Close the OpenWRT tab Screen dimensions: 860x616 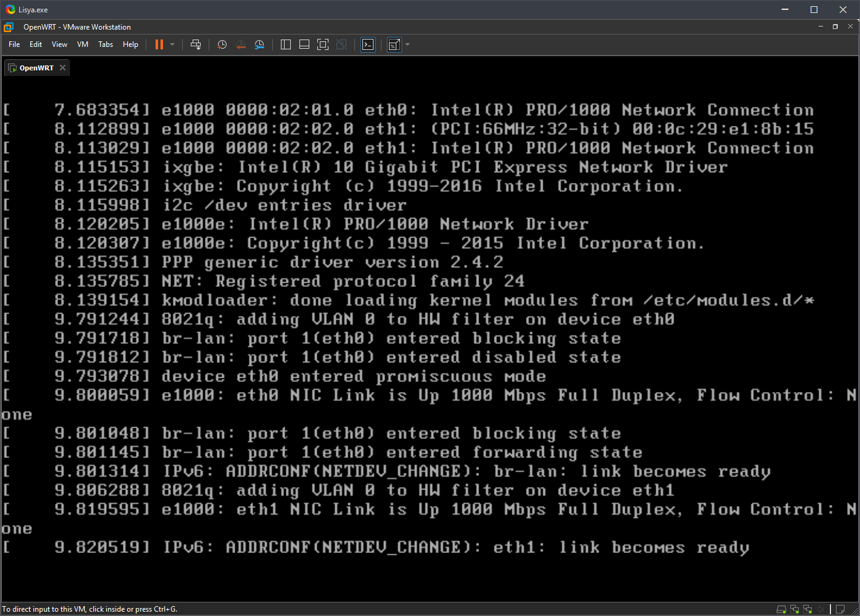pyautogui.click(x=62, y=68)
